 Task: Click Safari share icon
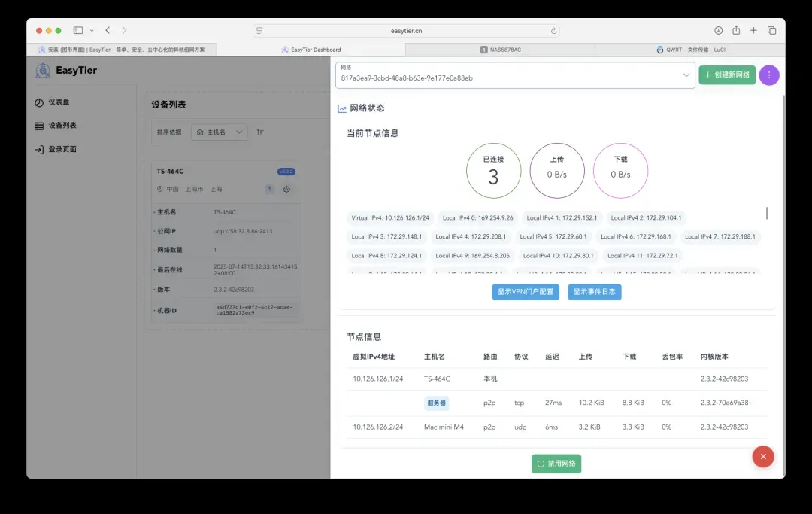[x=736, y=30]
